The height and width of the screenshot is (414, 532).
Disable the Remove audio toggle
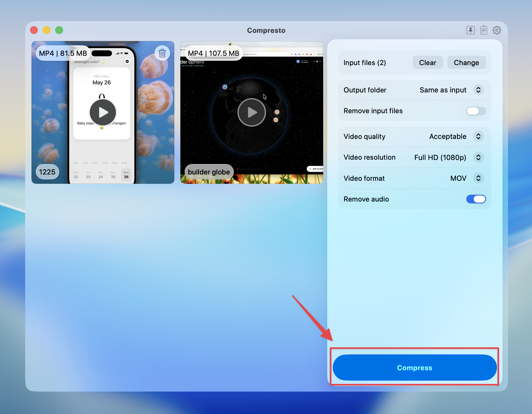tap(476, 199)
